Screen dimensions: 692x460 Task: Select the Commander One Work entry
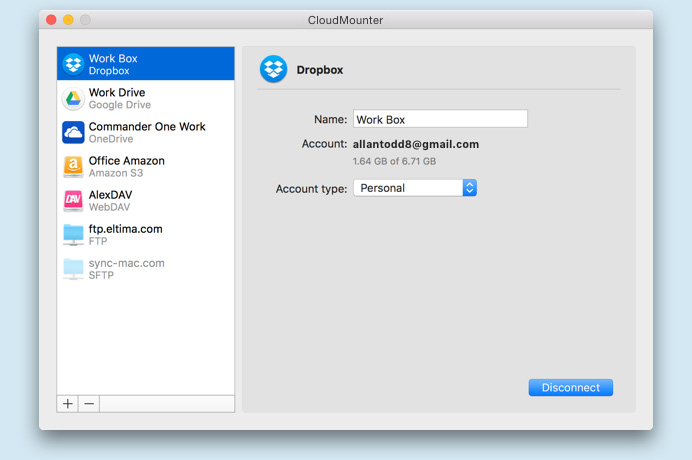click(146, 132)
